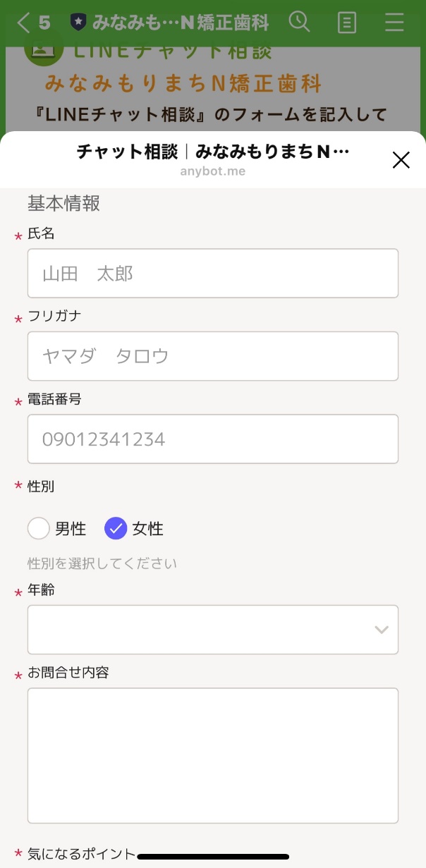
Task: Focus the 氏名 name input field
Action: 212,273
